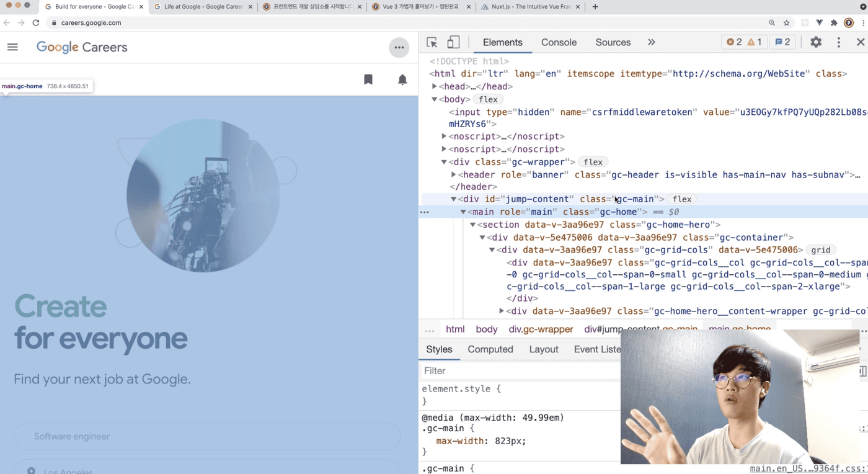Select div.gc-wrapper in breadcrumb bar
The height and width of the screenshot is (474, 868).
541,329
